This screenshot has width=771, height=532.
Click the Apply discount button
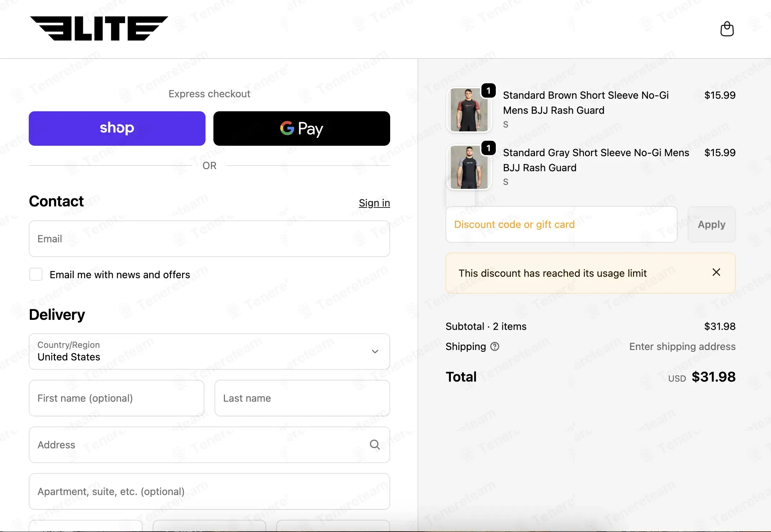tap(711, 224)
